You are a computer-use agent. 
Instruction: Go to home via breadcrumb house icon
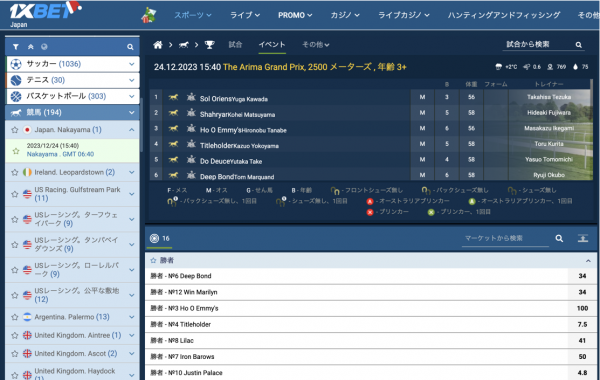click(x=158, y=45)
